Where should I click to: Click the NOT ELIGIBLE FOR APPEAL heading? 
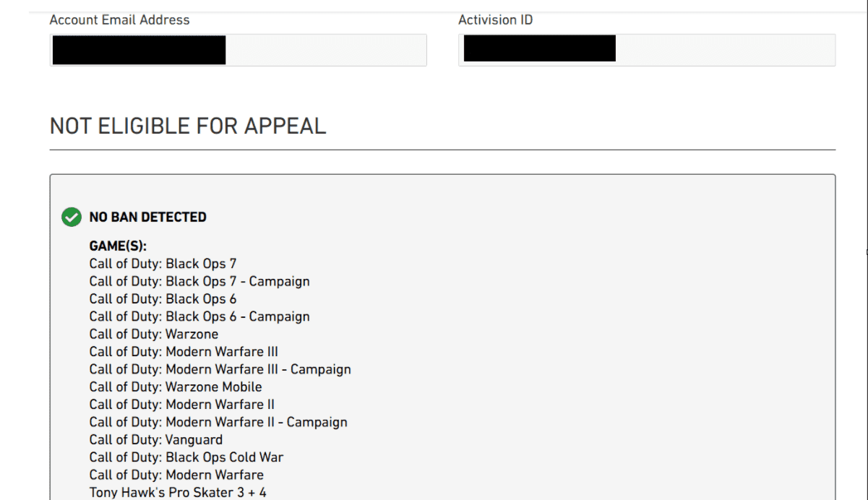(x=188, y=126)
